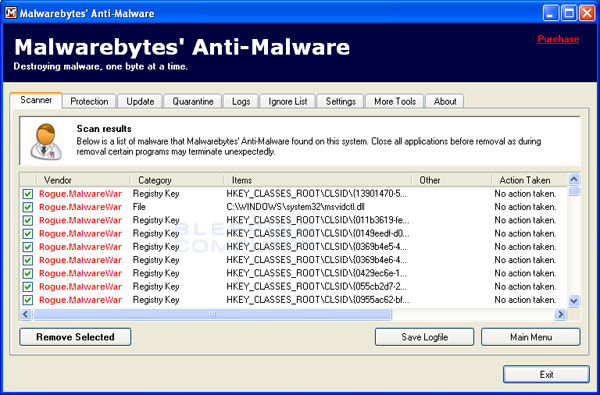Screen dimensions: 600x395
Task: Click the 'File' category cell
Action: [139, 207]
